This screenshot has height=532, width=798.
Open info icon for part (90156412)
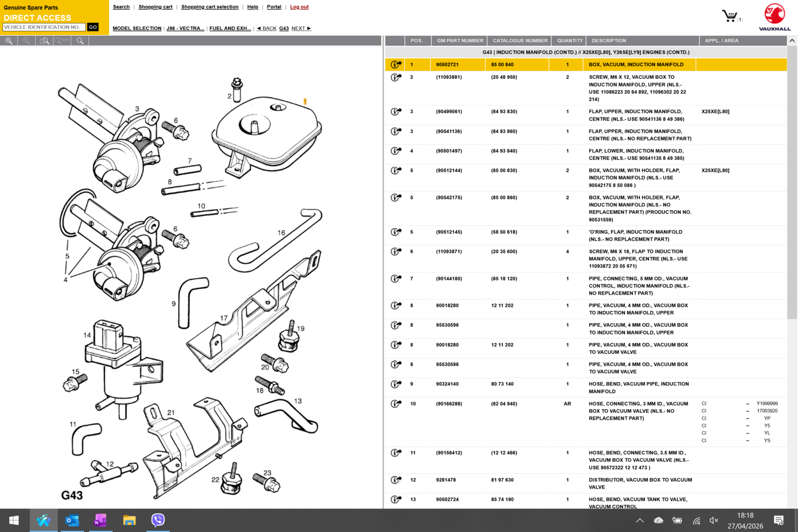tap(396, 453)
